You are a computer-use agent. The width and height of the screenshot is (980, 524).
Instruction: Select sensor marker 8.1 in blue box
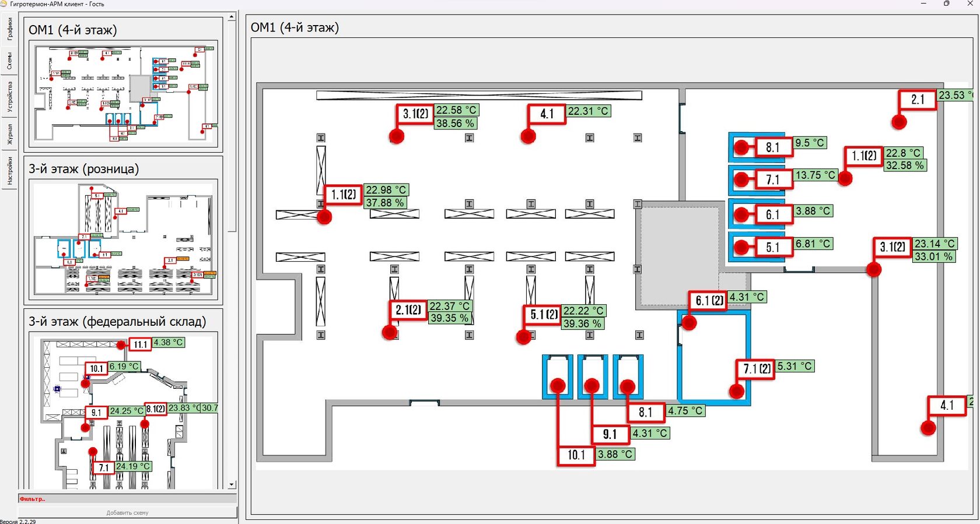772,147
